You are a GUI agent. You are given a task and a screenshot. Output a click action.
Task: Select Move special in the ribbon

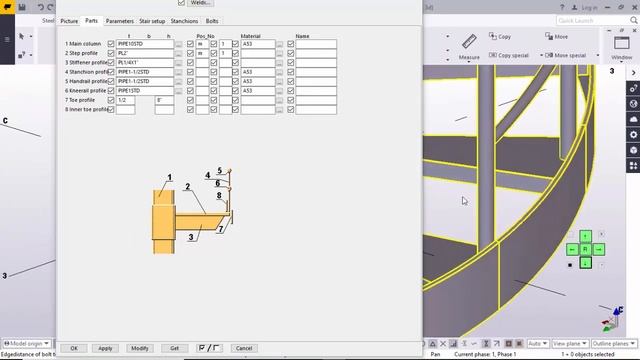[x=566, y=55]
